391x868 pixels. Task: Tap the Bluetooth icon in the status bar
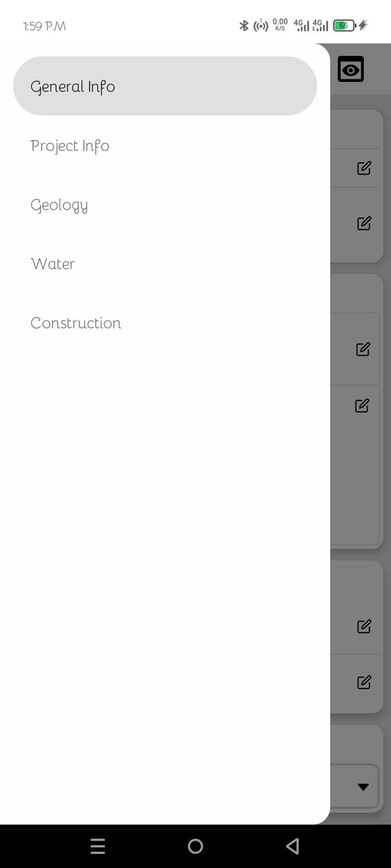[x=244, y=25]
